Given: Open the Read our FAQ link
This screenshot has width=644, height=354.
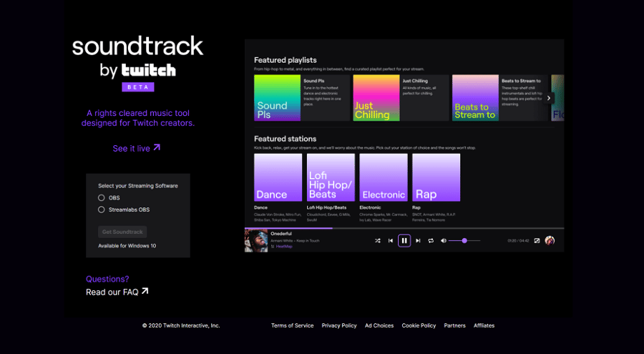Looking at the screenshot, I should pyautogui.click(x=117, y=292).
